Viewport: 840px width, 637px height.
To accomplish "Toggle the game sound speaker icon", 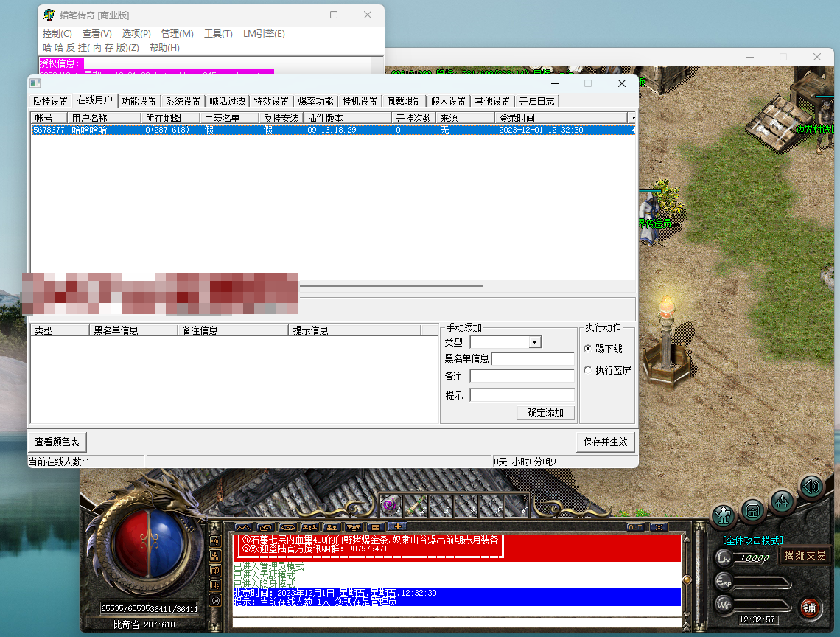I will coord(811,487).
